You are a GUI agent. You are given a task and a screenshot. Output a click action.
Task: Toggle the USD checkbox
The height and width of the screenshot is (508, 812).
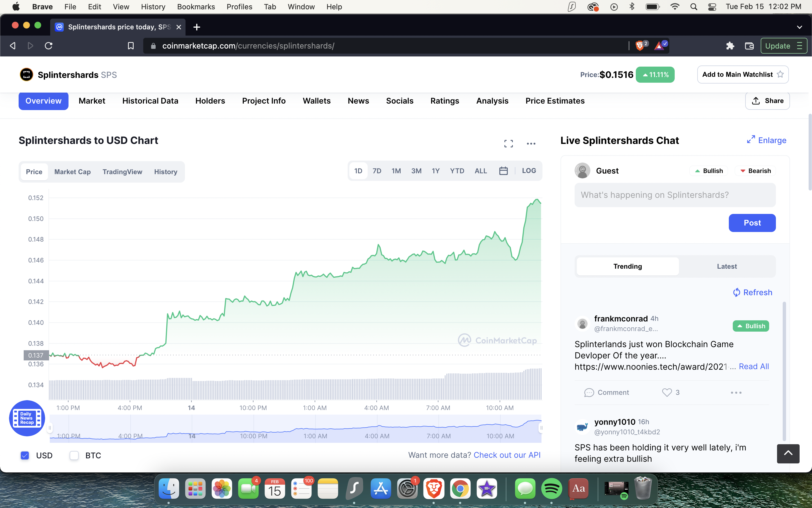[25, 455]
